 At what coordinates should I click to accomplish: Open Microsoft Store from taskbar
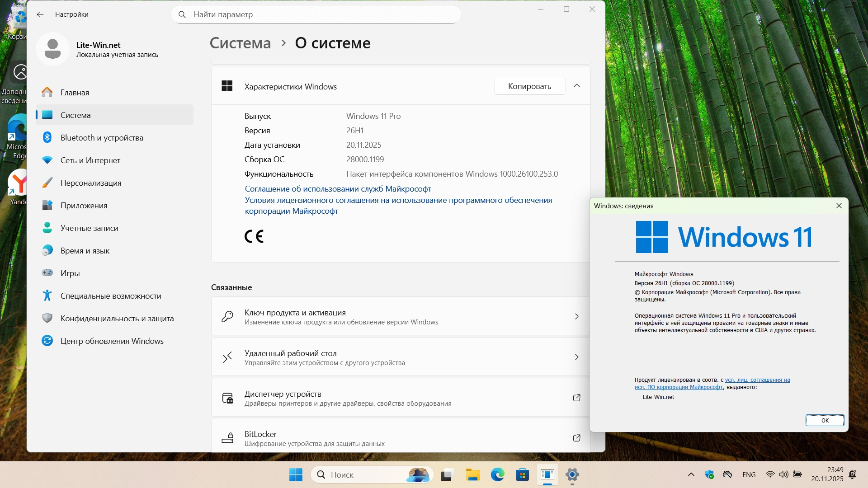pos(522,475)
